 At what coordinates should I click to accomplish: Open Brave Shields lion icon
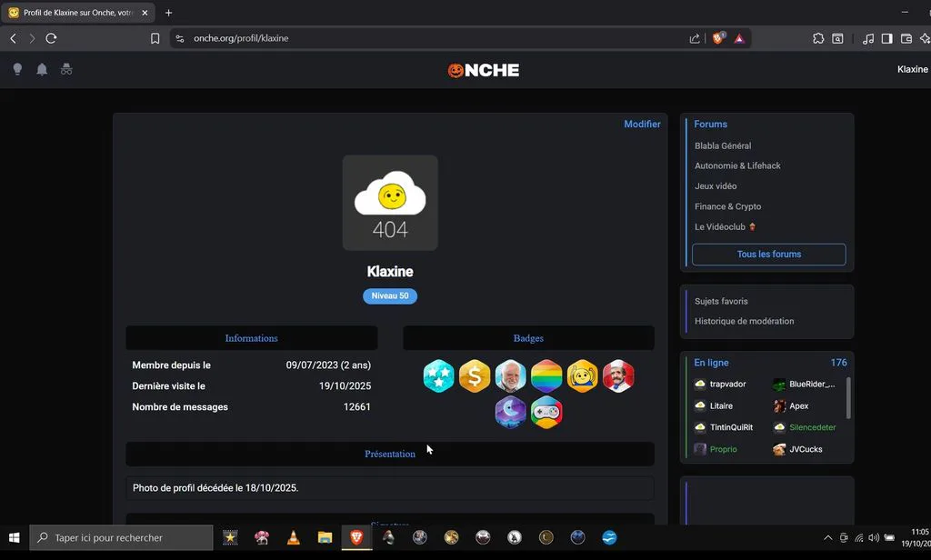point(718,38)
